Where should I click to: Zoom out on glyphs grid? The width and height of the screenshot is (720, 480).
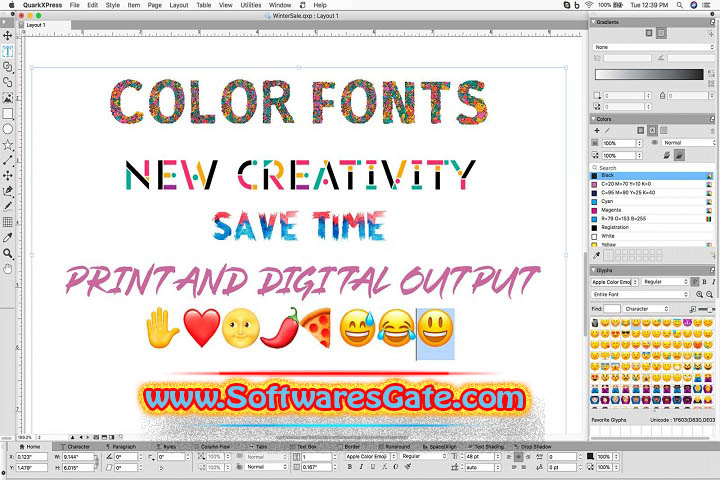(709, 294)
